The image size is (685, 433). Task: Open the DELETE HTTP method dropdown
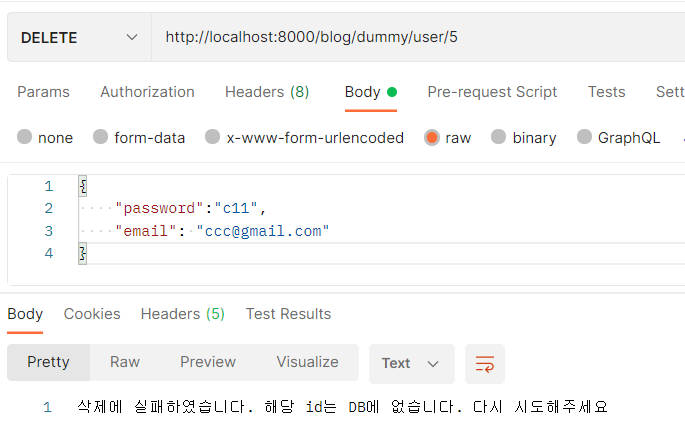click(79, 38)
